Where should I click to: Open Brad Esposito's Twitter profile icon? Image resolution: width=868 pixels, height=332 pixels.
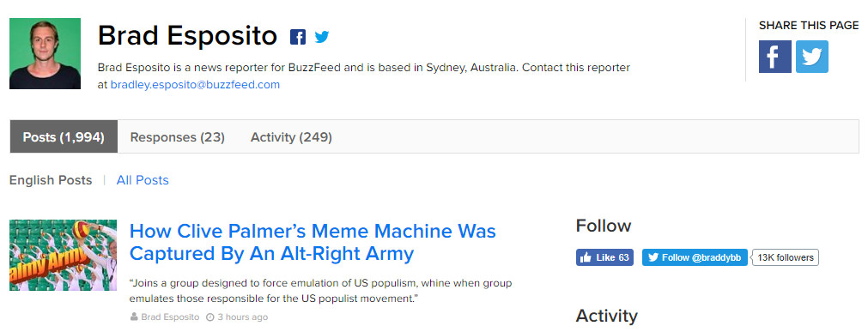[322, 37]
